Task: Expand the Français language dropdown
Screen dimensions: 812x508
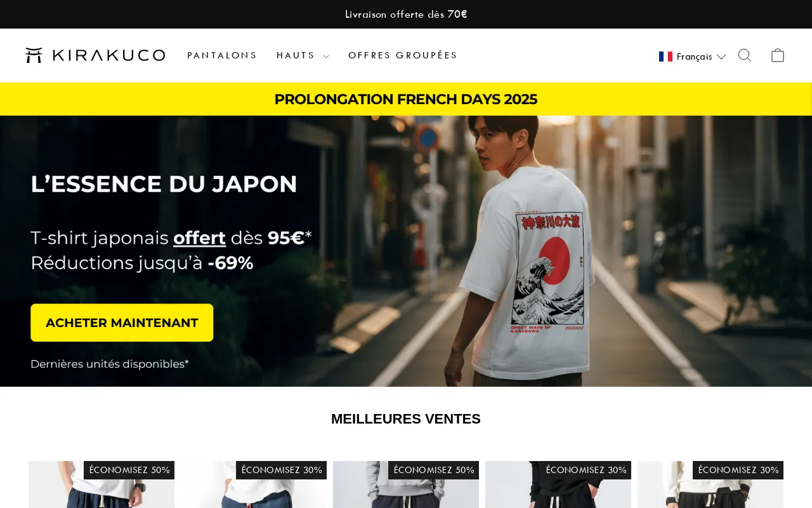Action: (692, 57)
